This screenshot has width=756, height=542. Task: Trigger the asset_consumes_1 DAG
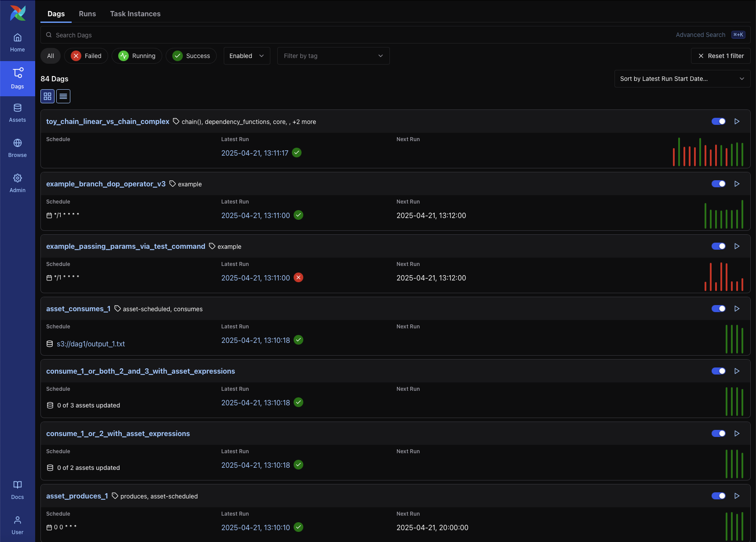pos(737,309)
